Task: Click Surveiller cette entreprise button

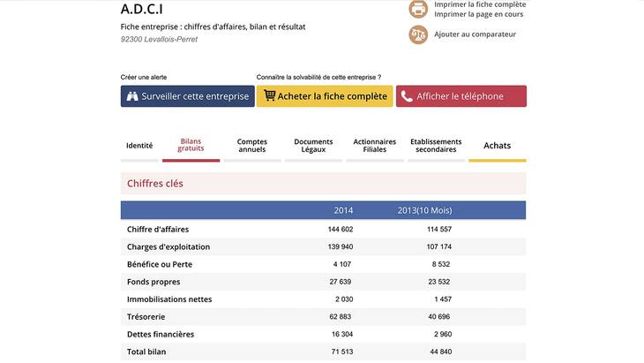Action: click(x=188, y=96)
